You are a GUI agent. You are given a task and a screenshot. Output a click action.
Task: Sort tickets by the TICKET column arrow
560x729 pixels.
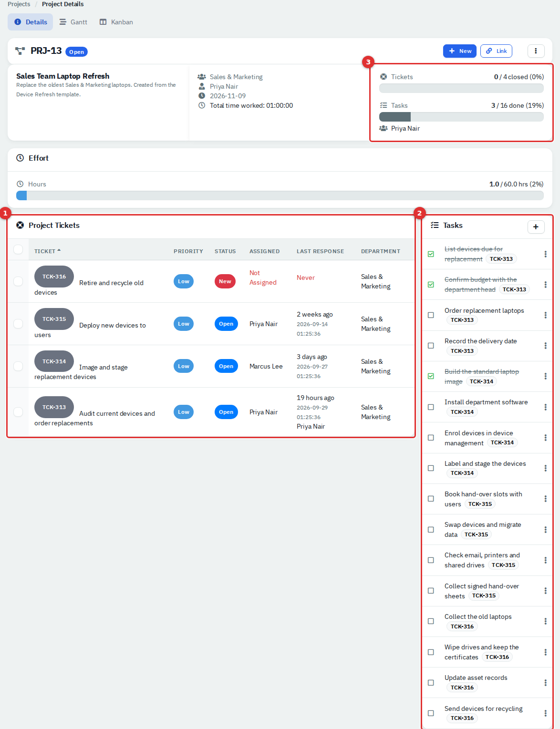tap(59, 250)
